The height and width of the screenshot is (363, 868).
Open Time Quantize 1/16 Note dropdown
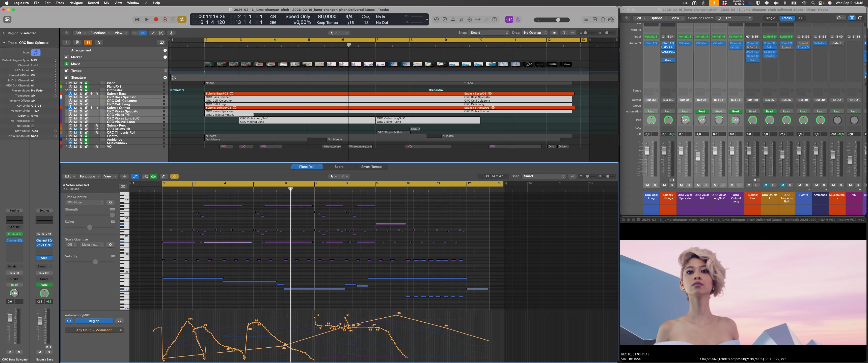85,202
